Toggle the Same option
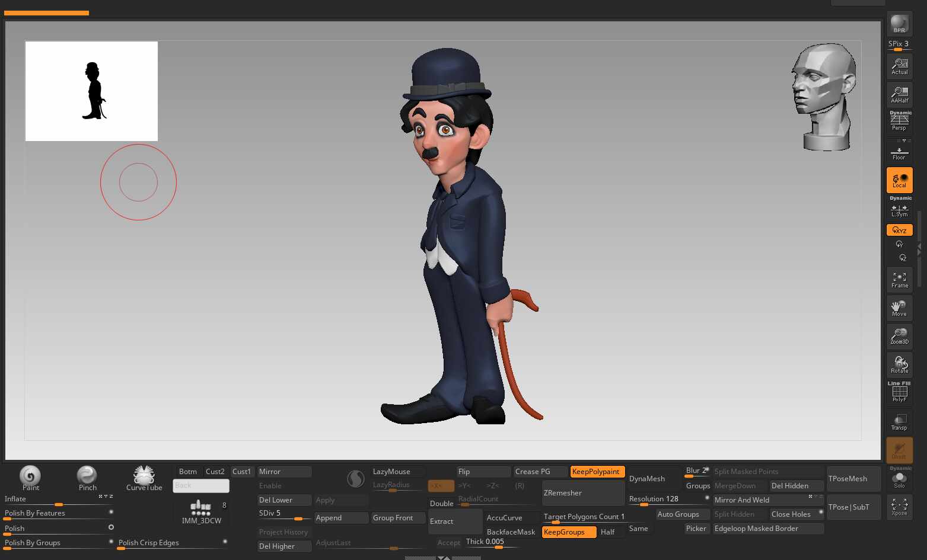The image size is (927, 560). (639, 529)
